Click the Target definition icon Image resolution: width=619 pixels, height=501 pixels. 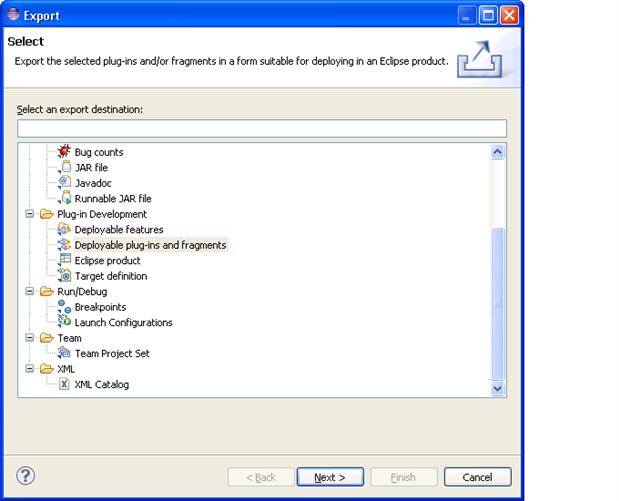(64, 275)
